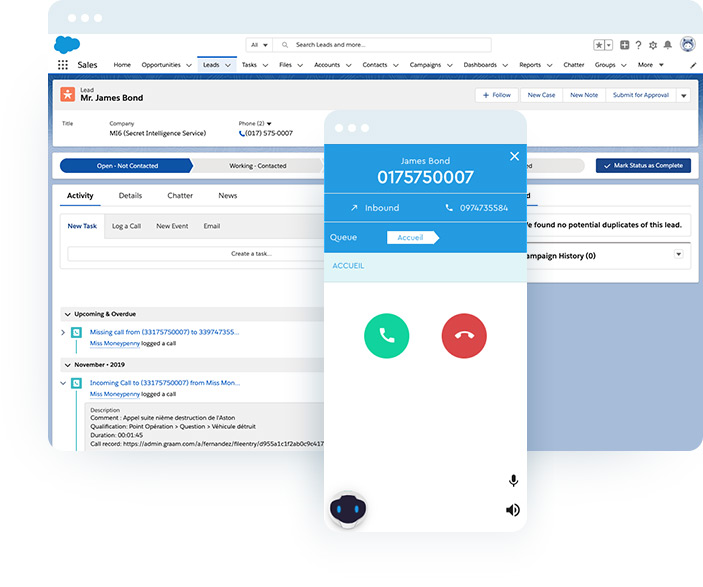Open the Opportunities tab dropdown chevron
This screenshot has height=587, width=703.
coord(189,65)
